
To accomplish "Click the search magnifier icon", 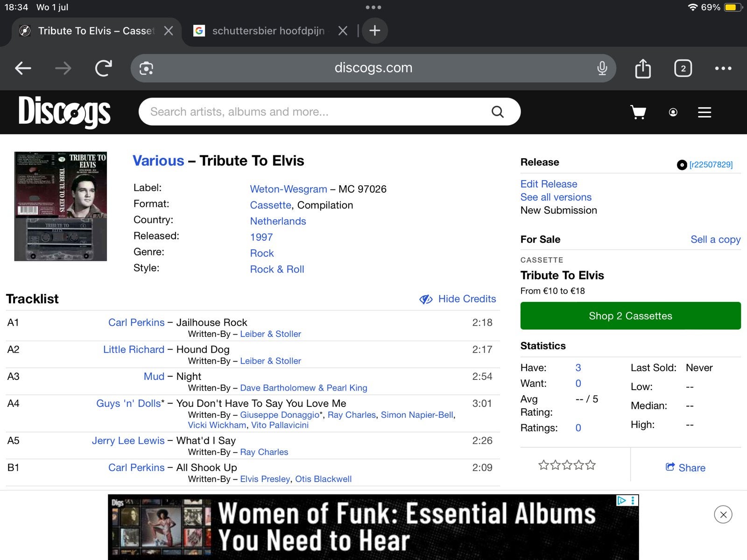I will pyautogui.click(x=498, y=112).
